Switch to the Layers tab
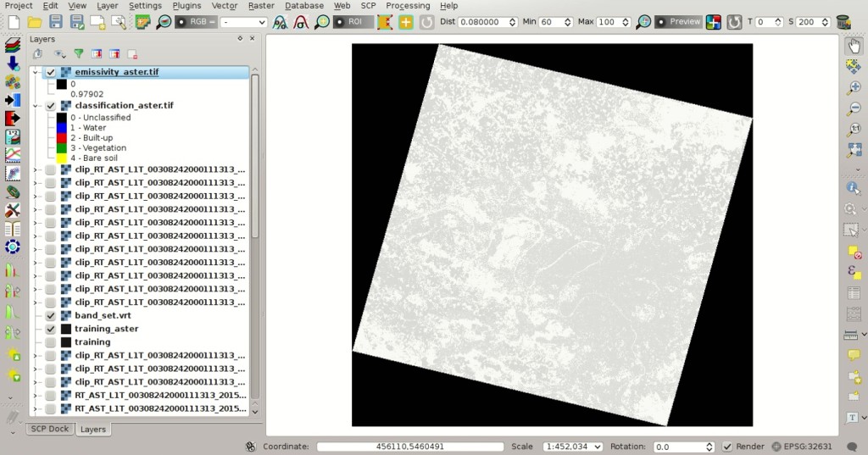 (x=93, y=430)
